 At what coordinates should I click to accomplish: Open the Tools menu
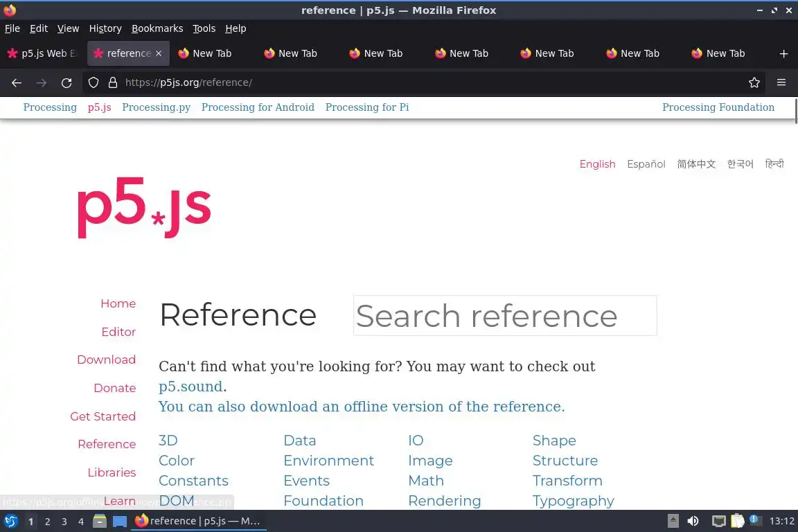[204, 28]
